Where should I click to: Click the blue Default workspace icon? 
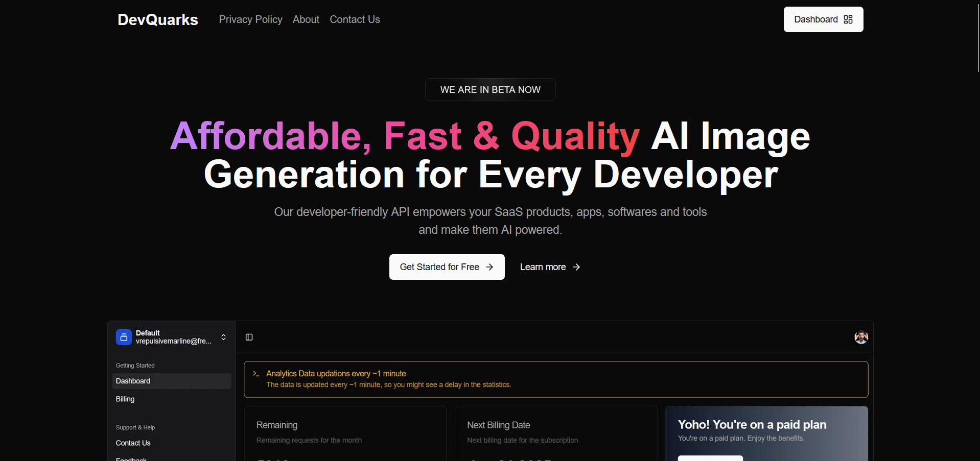124,337
